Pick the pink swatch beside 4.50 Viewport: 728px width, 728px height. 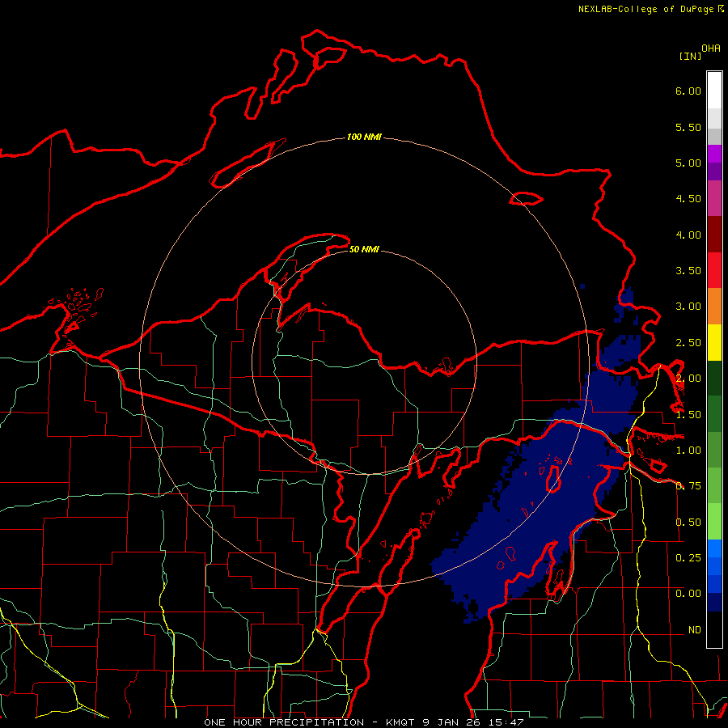(714, 198)
